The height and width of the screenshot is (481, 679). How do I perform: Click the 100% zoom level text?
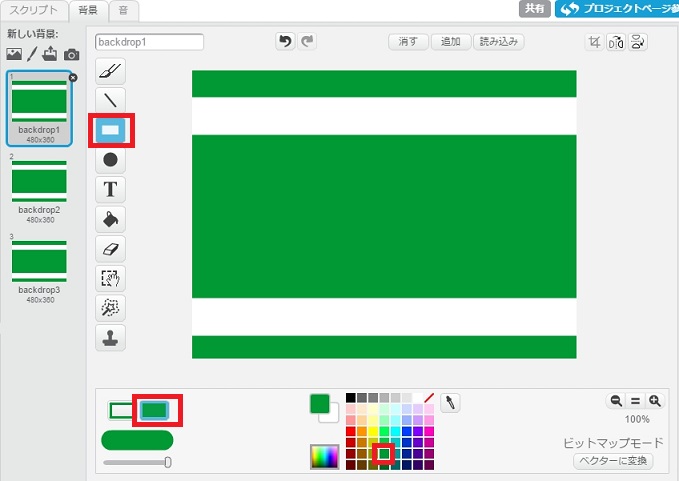(x=637, y=419)
